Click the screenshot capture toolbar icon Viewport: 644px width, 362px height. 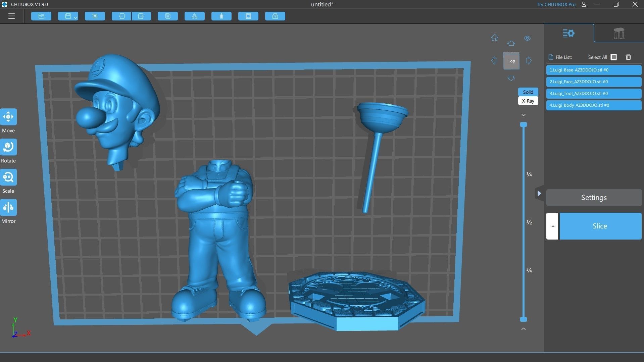click(x=95, y=16)
